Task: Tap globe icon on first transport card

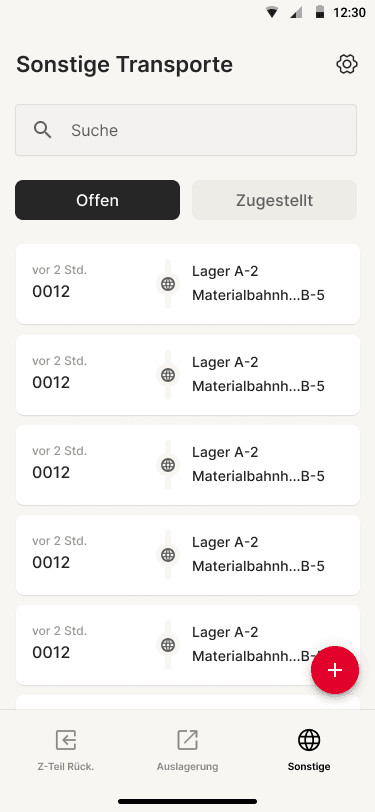Action: click(x=168, y=284)
